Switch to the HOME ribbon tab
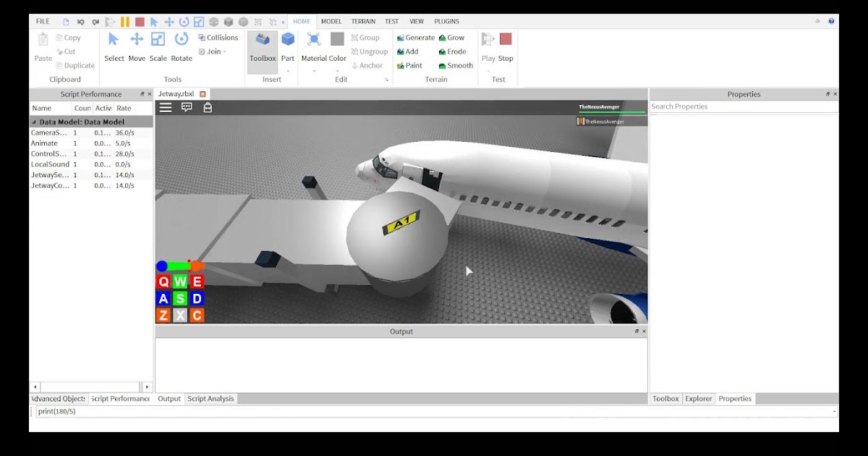 (x=302, y=22)
